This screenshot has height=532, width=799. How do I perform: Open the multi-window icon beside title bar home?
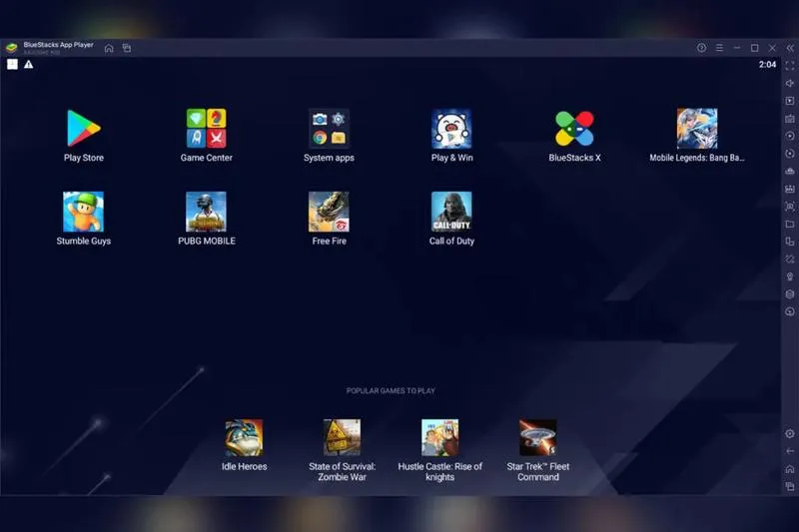click(x=127, y=48)
